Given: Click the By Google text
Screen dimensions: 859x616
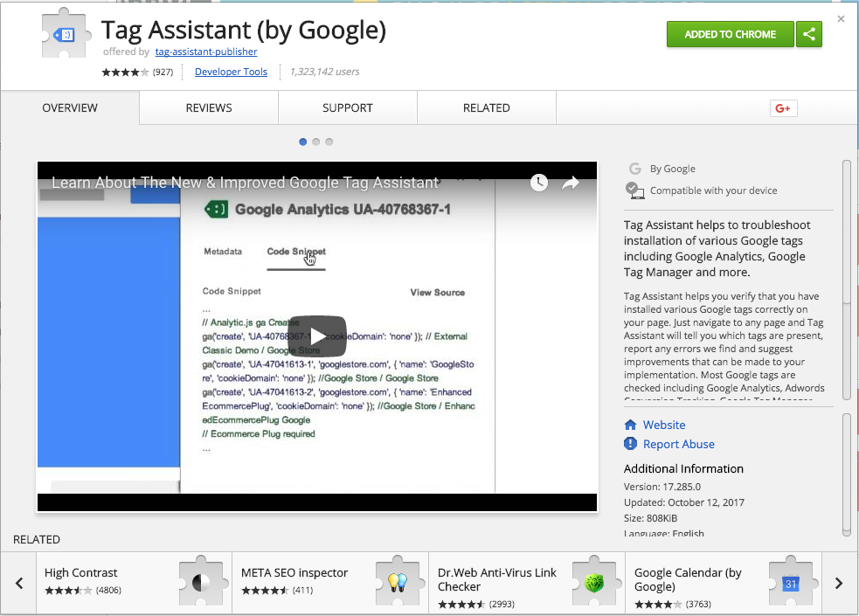Looking at the screenshot, I should [673, 169].
